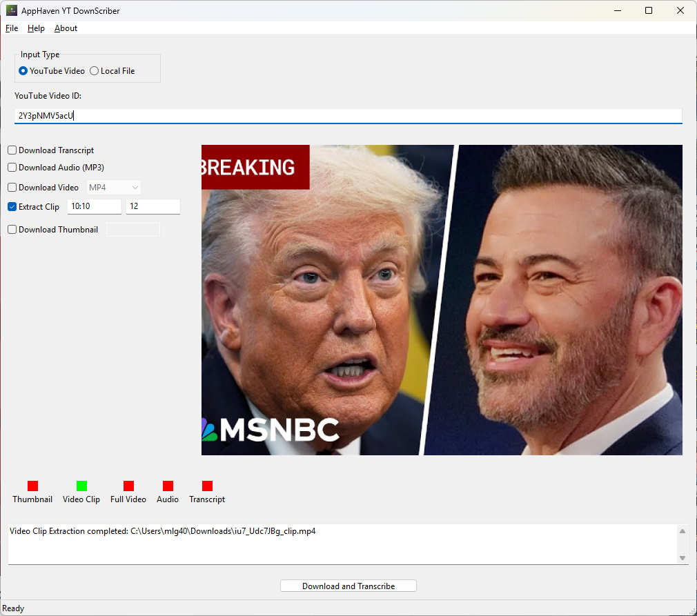697x616 pixels.
Task: Open the MP4 video format dropdown
Action: [114, 188]
